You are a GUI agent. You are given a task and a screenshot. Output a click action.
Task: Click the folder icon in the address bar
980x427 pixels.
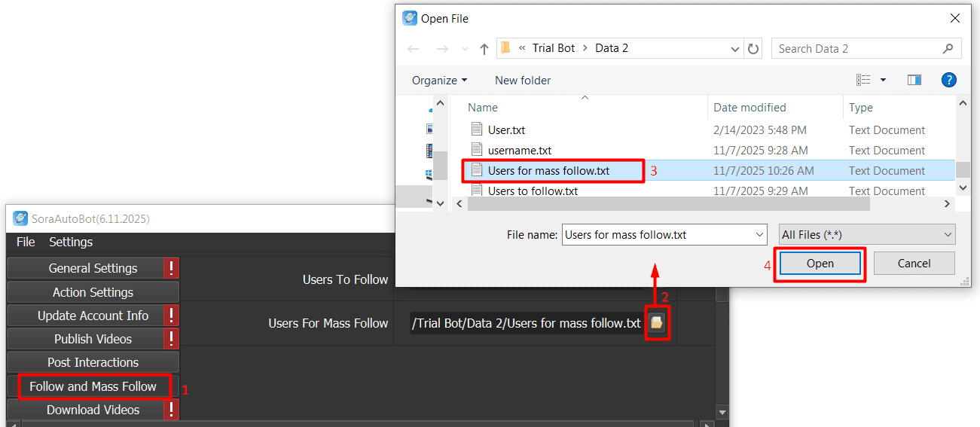(x=506, y=48)
